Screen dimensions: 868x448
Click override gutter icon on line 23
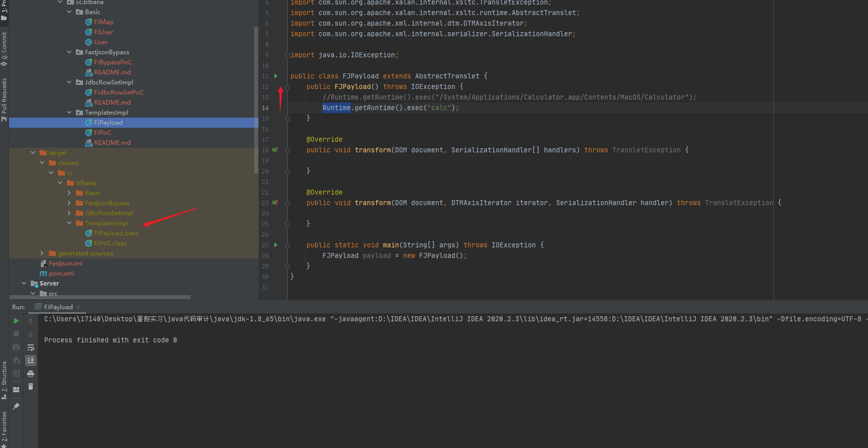point(275,203)
